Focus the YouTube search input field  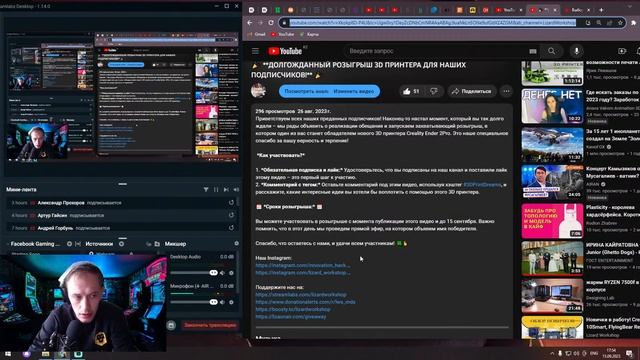436,51
